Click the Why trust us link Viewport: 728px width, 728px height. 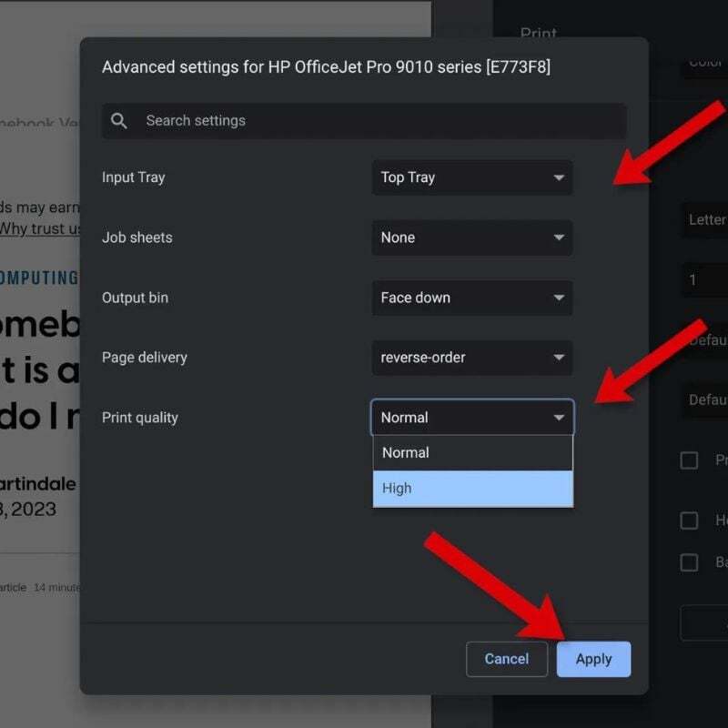tap(39, 229)
